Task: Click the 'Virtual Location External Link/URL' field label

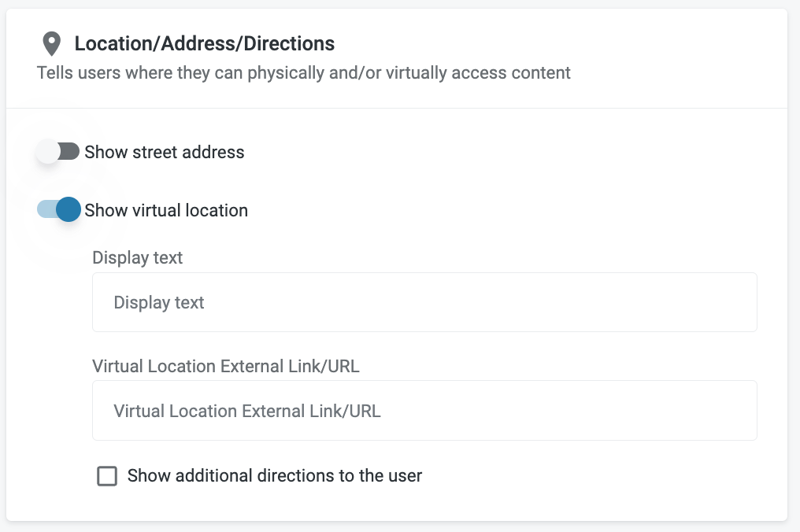Action: [x=226, y=366]
